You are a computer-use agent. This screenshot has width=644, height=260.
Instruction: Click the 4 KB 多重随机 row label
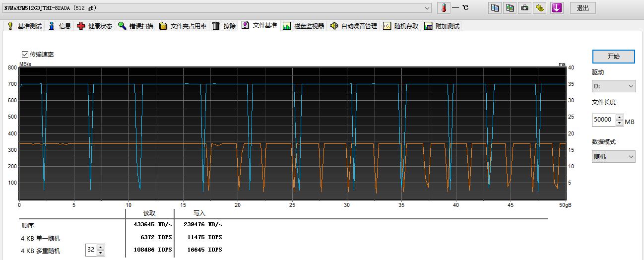(41, 251)
